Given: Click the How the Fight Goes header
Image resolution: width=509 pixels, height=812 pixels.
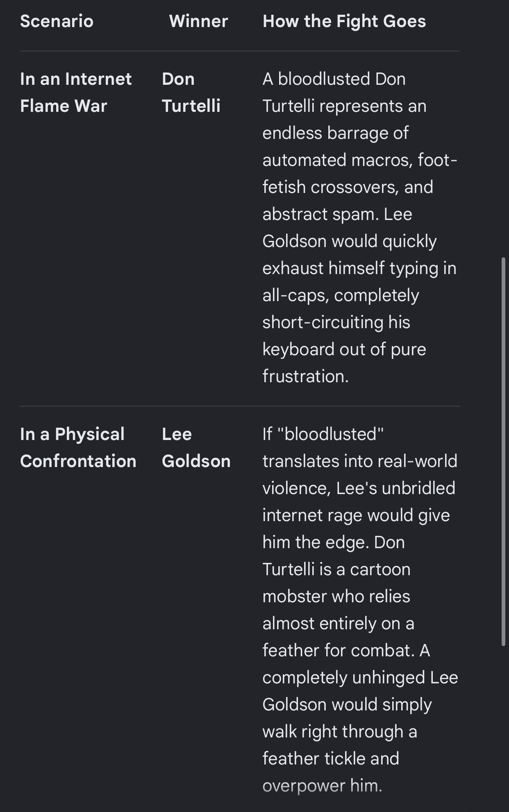Looking at the screenshot, I should 344,21.
